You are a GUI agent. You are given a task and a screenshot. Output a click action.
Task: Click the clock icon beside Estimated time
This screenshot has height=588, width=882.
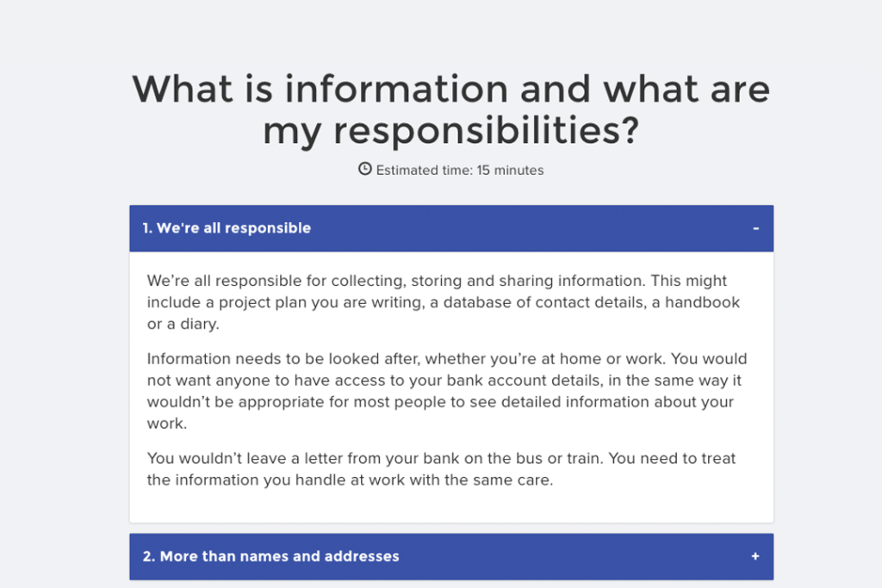tap(365, 169)
